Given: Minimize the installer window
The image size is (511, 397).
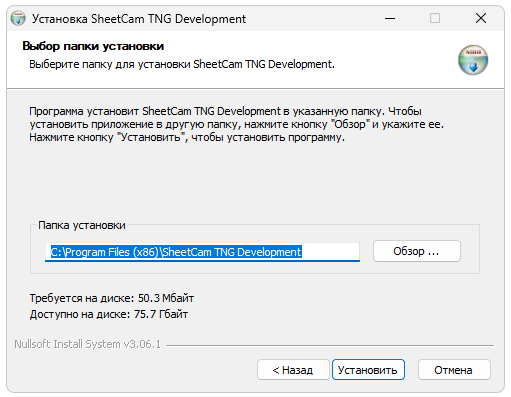Looking at the screenshot, I should click(390, 18).
